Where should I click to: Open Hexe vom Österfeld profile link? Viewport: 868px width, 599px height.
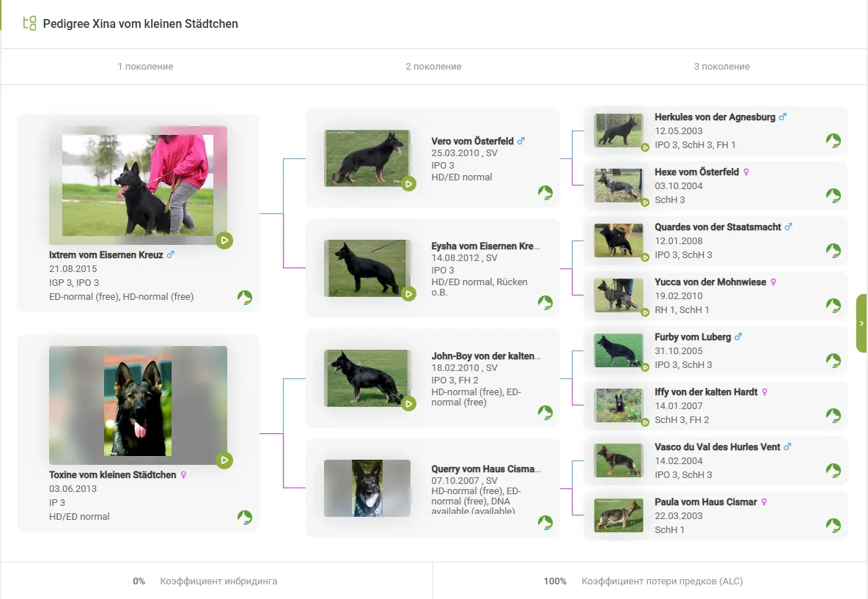pos(696,172)
